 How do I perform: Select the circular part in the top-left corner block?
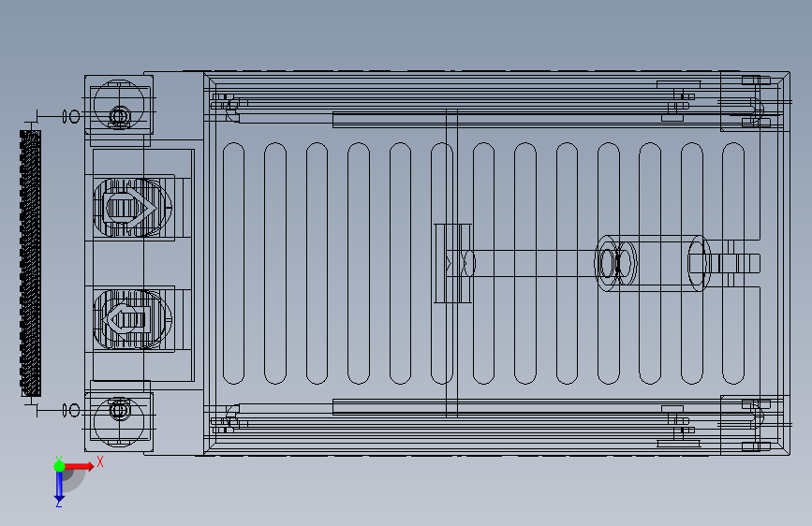pos(120,104)
